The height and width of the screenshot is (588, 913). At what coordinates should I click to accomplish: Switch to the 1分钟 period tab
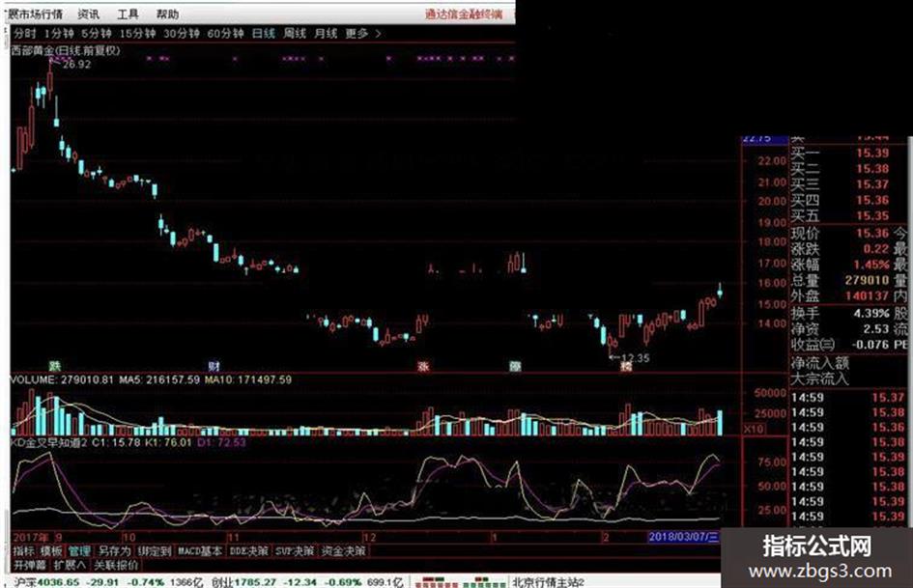click(x=59, y=34)
